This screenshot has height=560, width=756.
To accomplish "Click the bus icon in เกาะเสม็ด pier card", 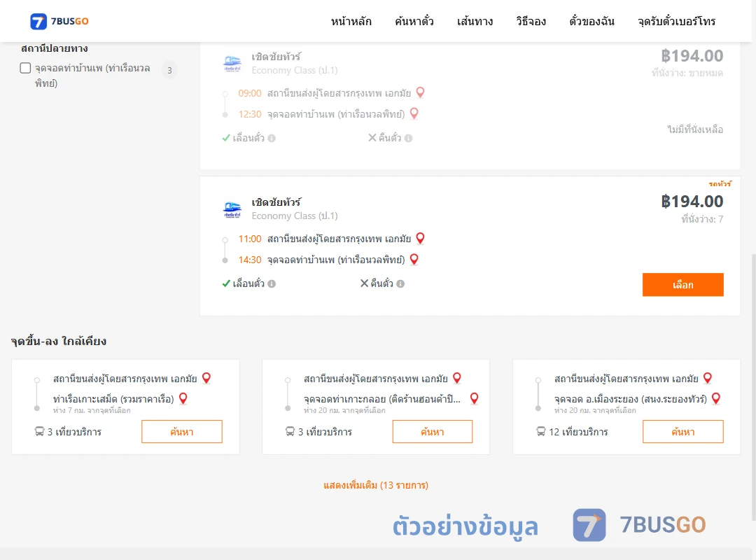I will point(39,431).
